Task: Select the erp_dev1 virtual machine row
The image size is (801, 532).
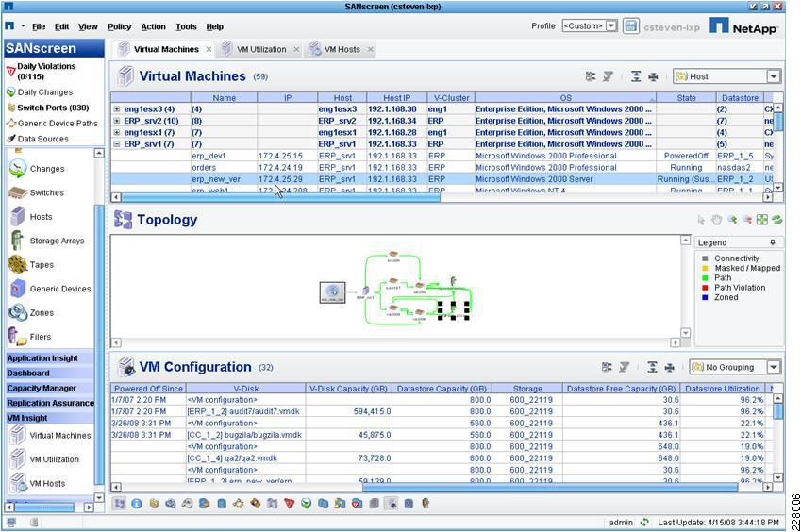Action: tap(442, 156)
